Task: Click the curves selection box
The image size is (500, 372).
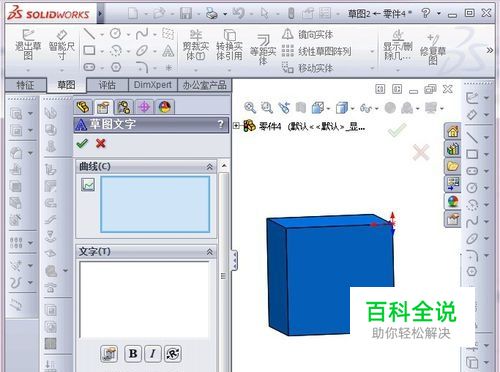Action: pos(155,204)
